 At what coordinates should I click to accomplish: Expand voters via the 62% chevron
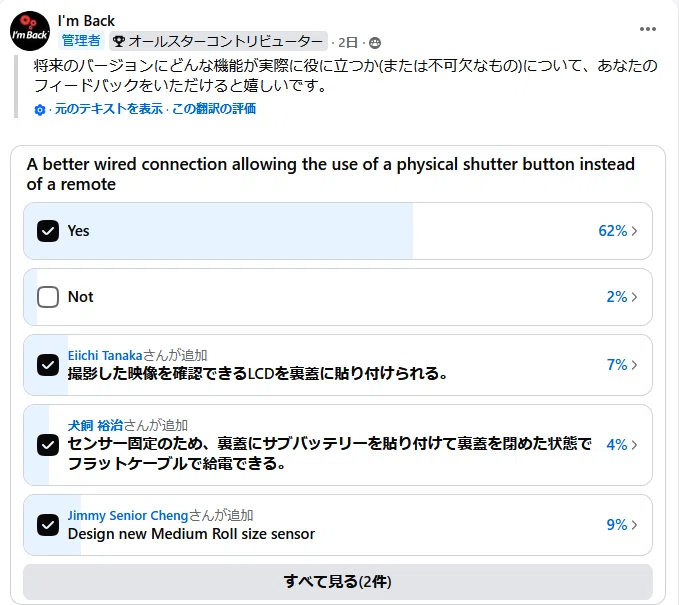point(634,231)
